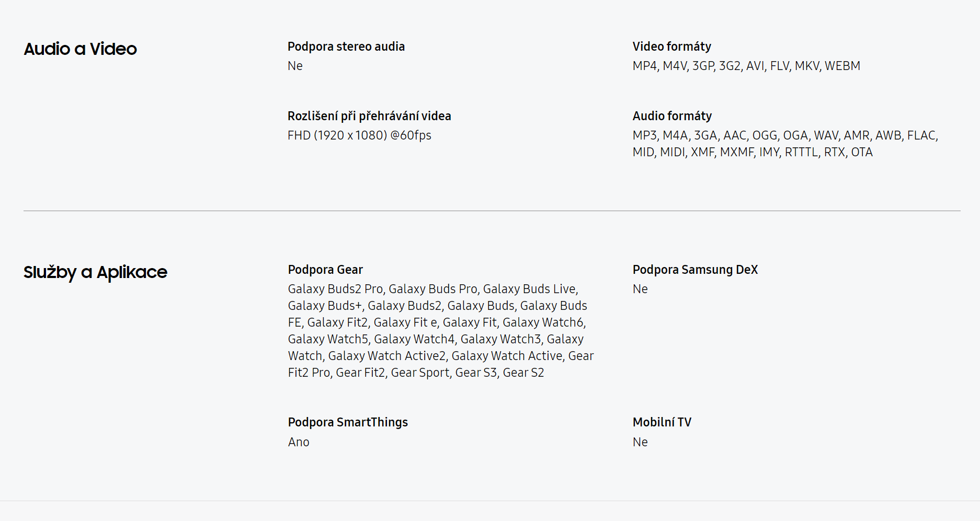
Task: Select the FHD (1920 x 1080) @60fps value
Action: (x=359, y=135)
